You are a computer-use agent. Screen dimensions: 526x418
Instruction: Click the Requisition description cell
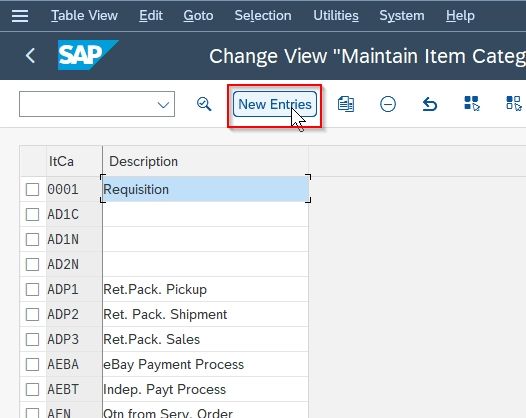pyautogui.click(x=205, y=189)
